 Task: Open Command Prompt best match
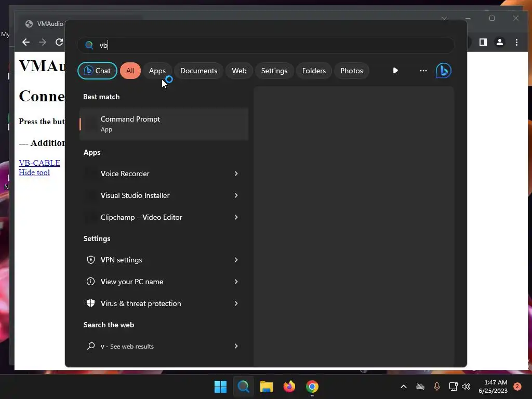[164, 124]
